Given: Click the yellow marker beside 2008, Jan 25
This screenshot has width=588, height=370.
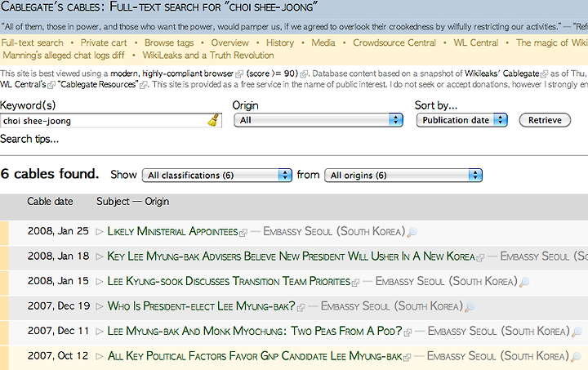Looking at the screenshot, I should click(4, 233).
